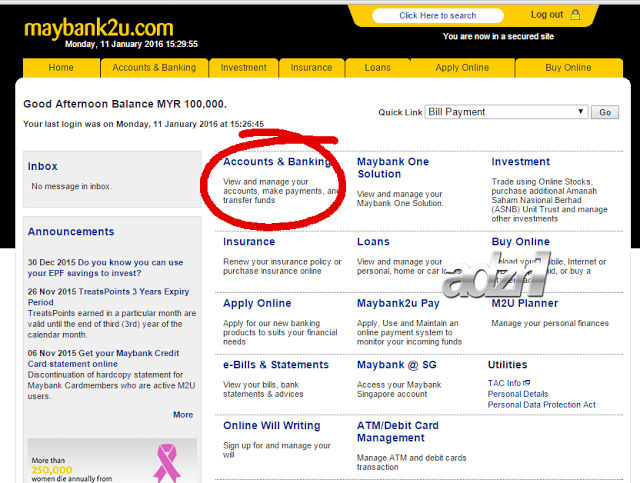The image size is (640, 483).
Task: Click the TAC Info utility link
Action: click(504, 383)
